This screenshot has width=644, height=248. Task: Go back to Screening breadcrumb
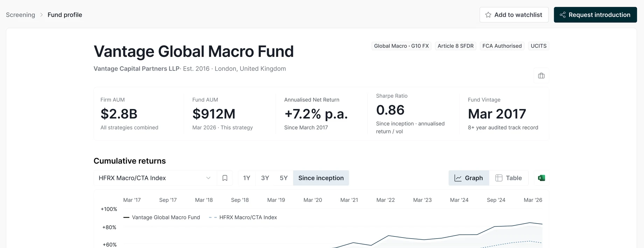click(20, 15)
